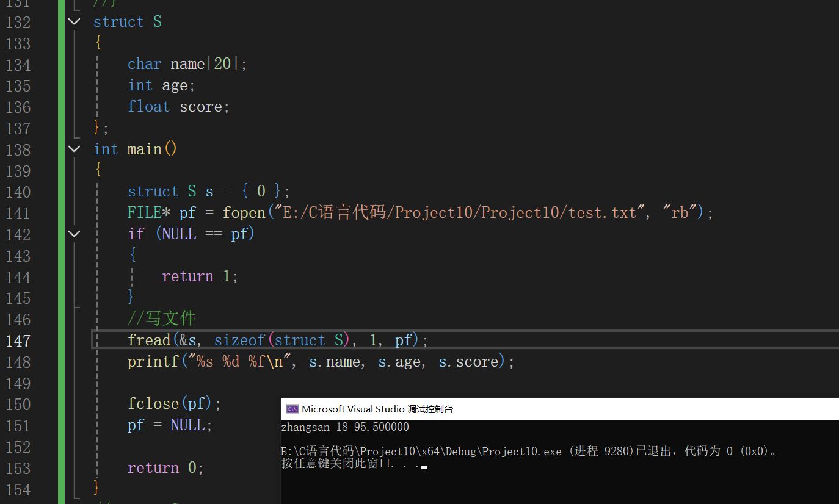The image size is (839, 504).
Task: Click the console window icon in title bar
Action: click(x=292, y=409)
